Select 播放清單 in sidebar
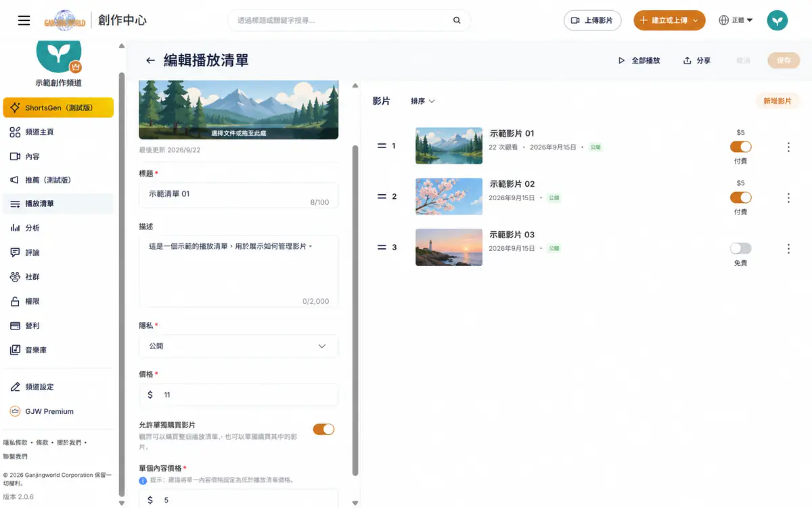Viewport: 812px width, 508px height. 58,204
